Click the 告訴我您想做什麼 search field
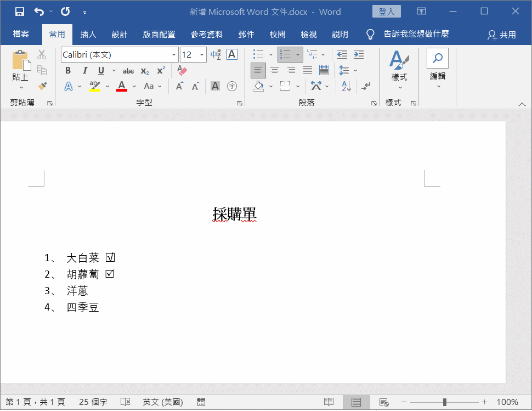The image size is (532, 411). point(416,34)
